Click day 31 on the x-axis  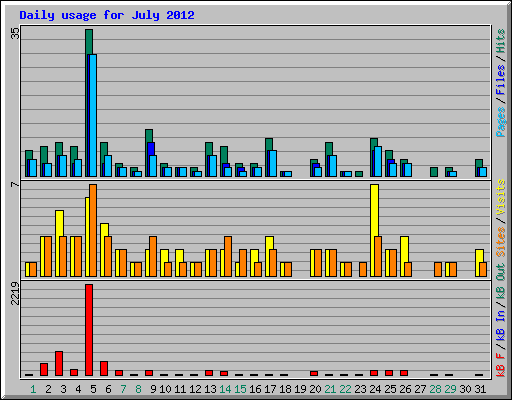480,389
